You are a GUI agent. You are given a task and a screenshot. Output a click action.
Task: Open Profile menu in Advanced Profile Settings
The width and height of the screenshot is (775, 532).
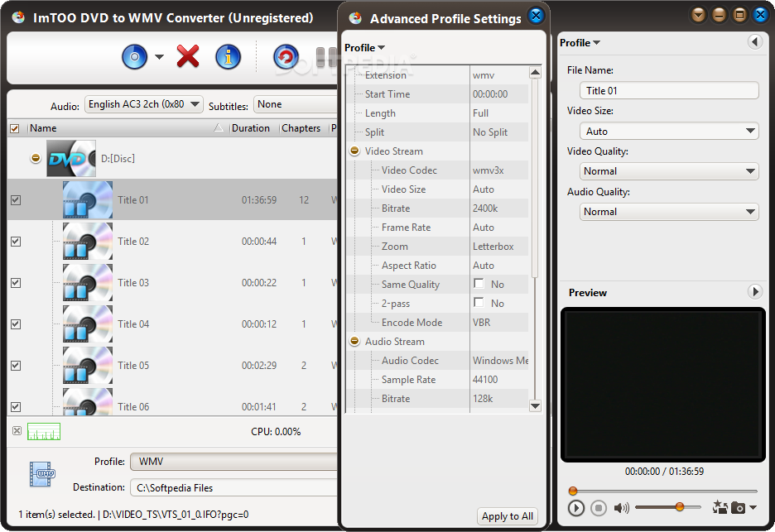pos(364,48)
